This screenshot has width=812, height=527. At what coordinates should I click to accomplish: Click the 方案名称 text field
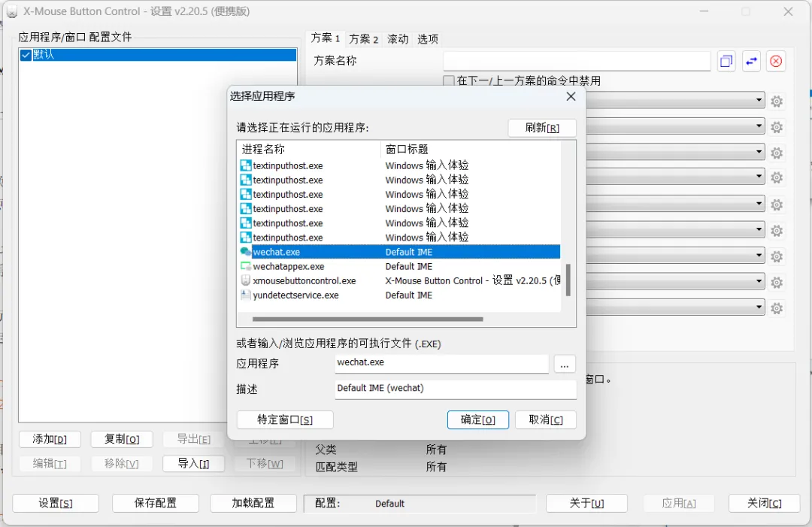point(577,61)
